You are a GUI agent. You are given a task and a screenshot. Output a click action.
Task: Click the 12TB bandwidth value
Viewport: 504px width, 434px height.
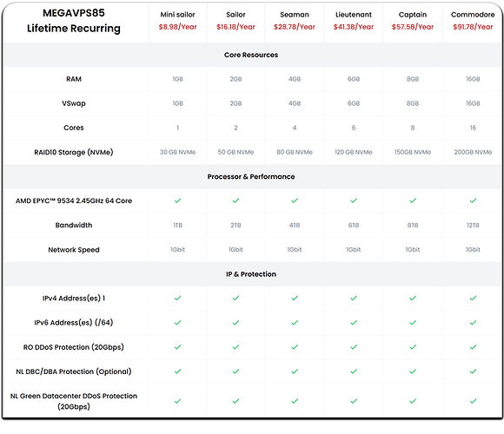(x=473, y=226)
